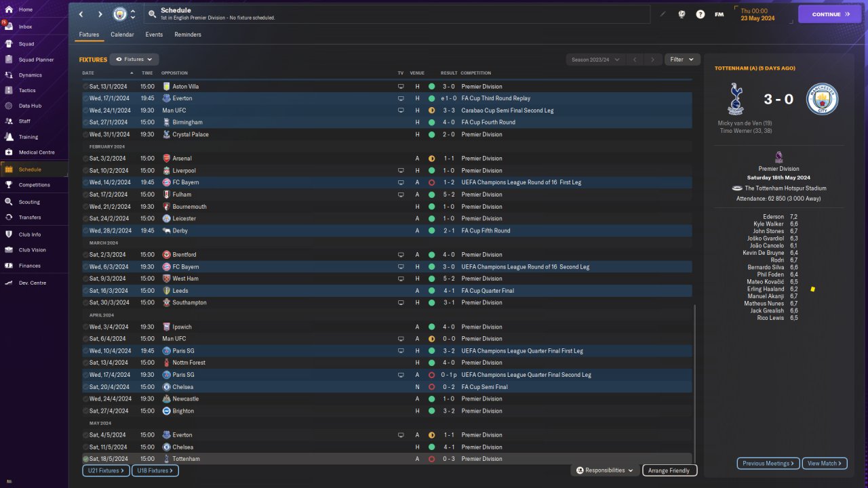Tick the Newcastle 24/4/2024 fixture checkbox
Image resolution: width=868 pixels, height=488 pixels.
85,399
